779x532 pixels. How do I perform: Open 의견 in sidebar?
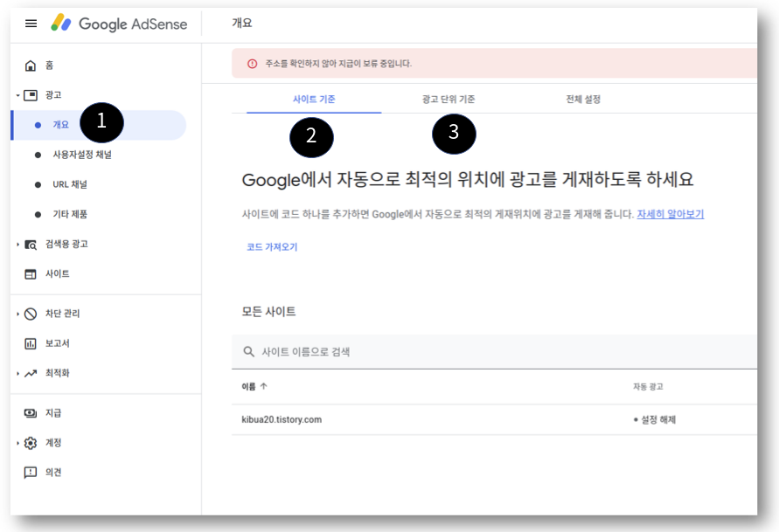click(53, 473)
